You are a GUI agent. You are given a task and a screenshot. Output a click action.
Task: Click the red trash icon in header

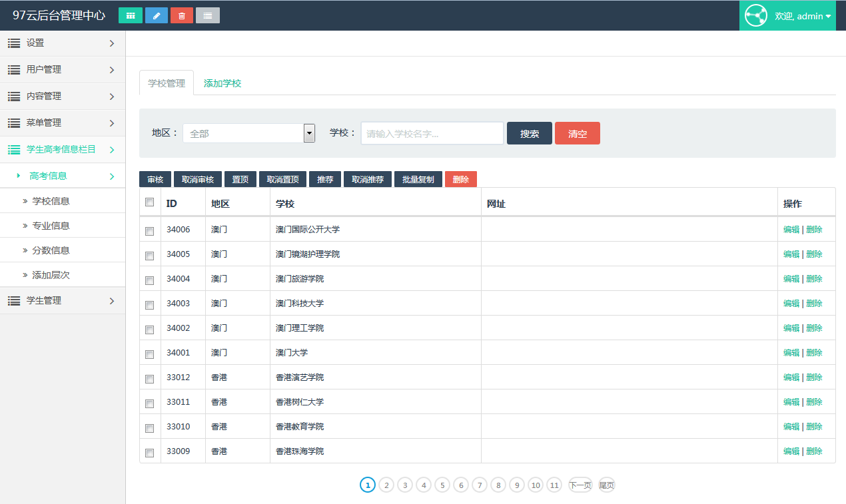point(182,15)
